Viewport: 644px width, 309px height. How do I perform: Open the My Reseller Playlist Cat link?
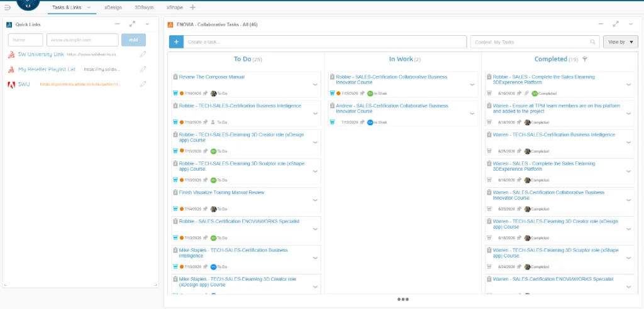[x=47, y=69]
